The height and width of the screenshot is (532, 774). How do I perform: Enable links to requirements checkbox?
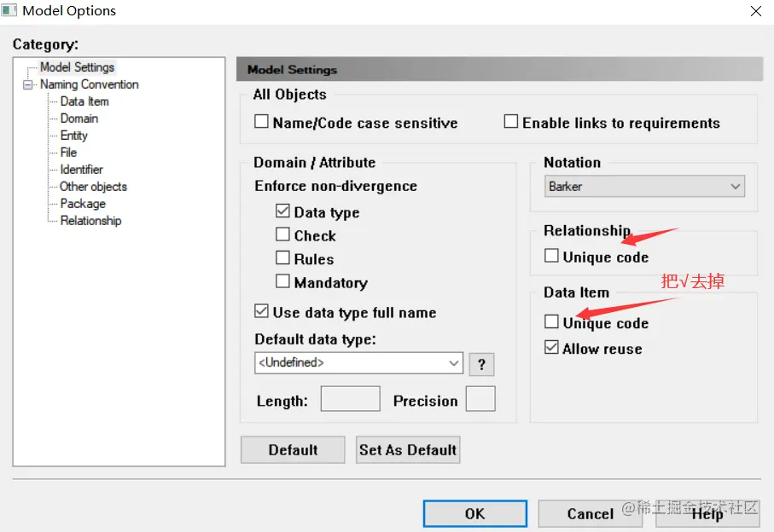(x=511, y=121)
